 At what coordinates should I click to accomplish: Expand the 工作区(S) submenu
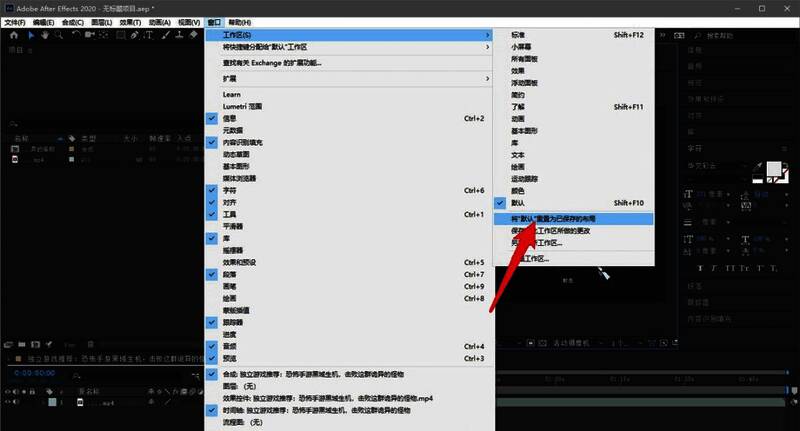348,35
